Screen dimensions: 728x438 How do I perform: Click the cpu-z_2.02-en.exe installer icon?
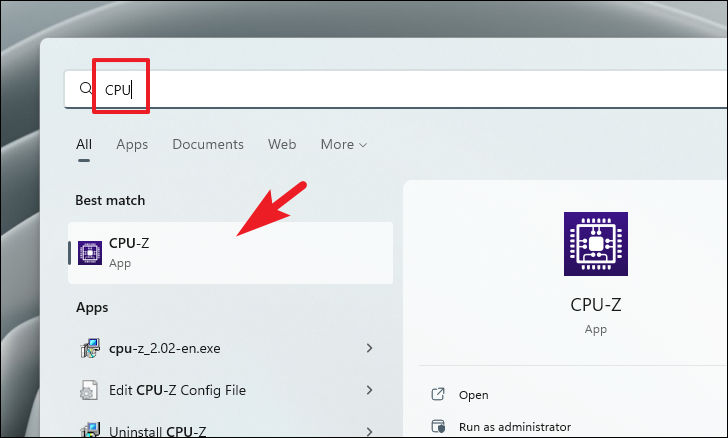(90, 348)
